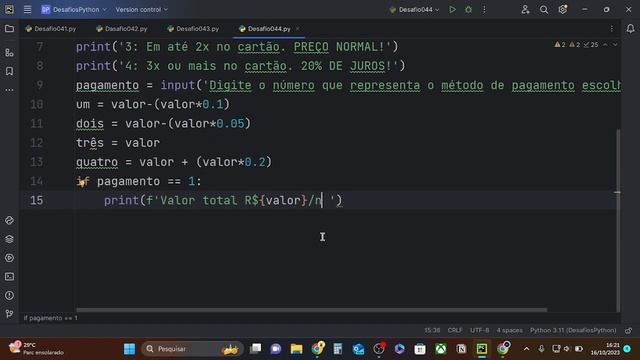
Task: Open Notion from taskbar
Action: 461,349
